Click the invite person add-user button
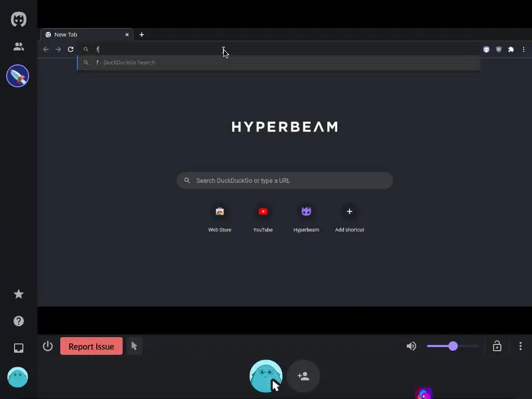 coord(303,376)
